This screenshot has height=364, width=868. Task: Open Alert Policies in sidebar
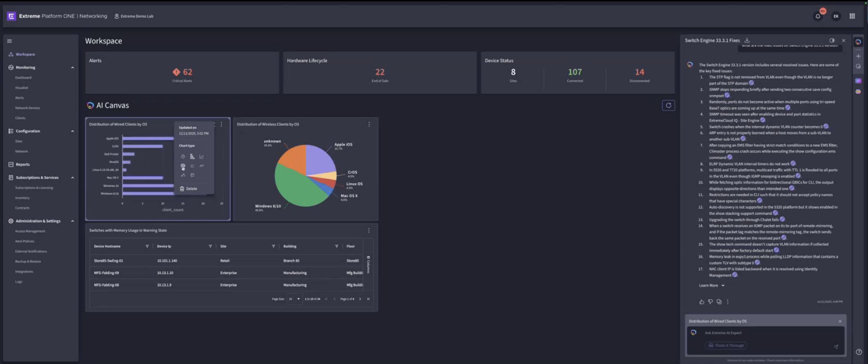point(25,241)
